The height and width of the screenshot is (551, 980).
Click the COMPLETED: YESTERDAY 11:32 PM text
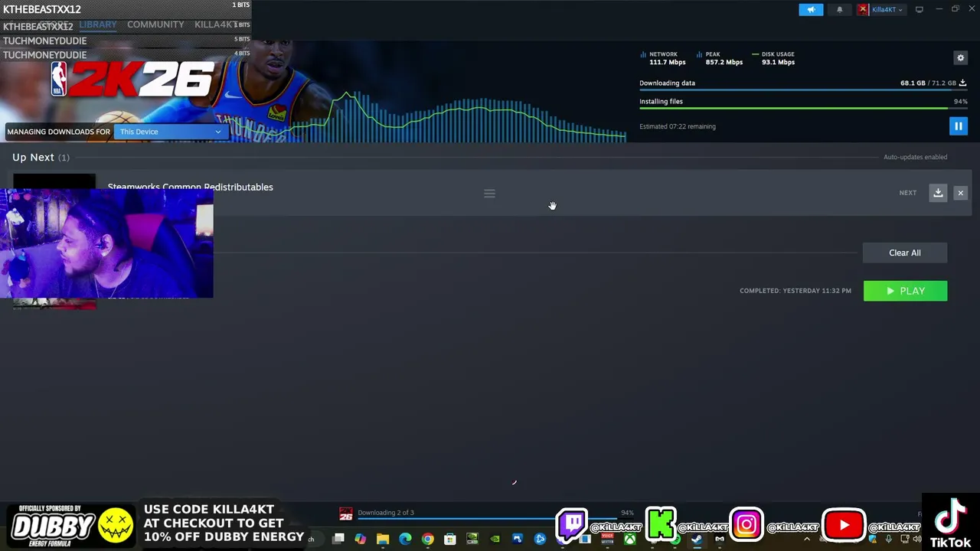(795, 291)
